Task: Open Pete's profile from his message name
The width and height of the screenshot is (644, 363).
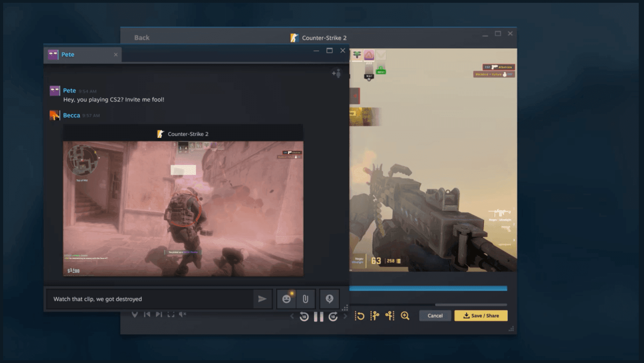Action: click(69, 91)
